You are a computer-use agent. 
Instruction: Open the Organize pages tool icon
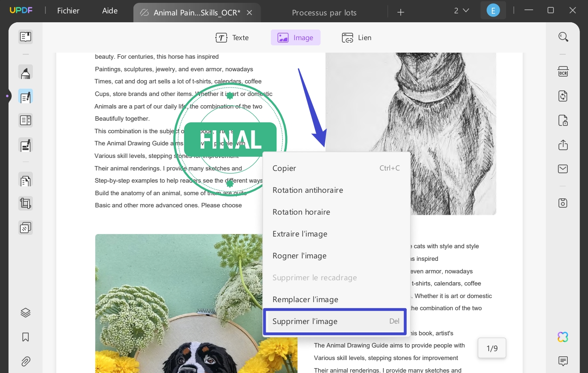coord(26,120)
